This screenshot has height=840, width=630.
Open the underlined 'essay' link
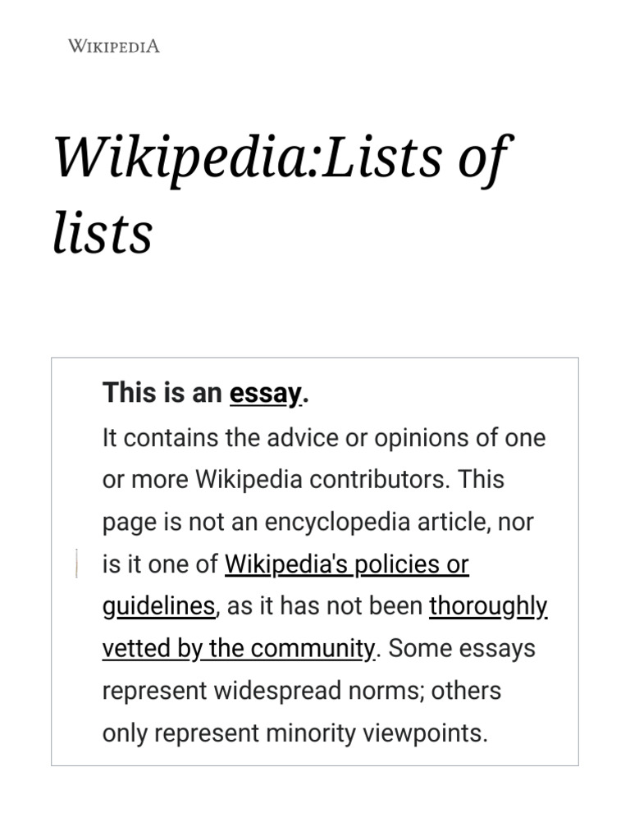266,394
